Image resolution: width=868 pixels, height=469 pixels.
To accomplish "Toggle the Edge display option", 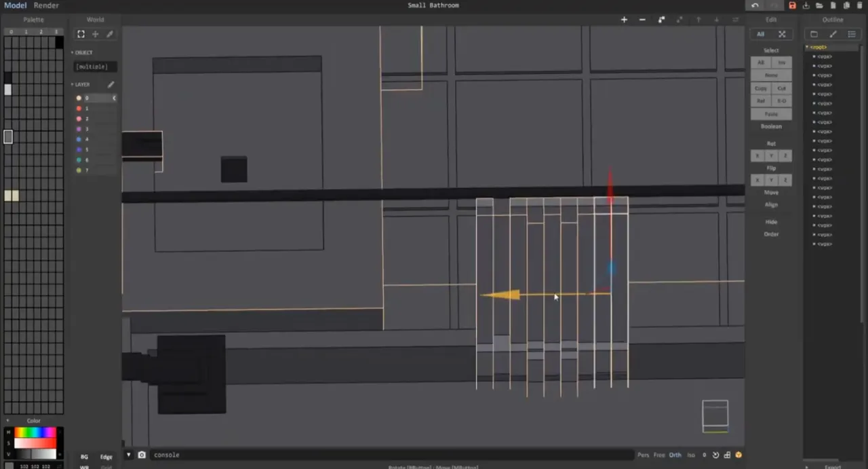I will click(106, 457).
